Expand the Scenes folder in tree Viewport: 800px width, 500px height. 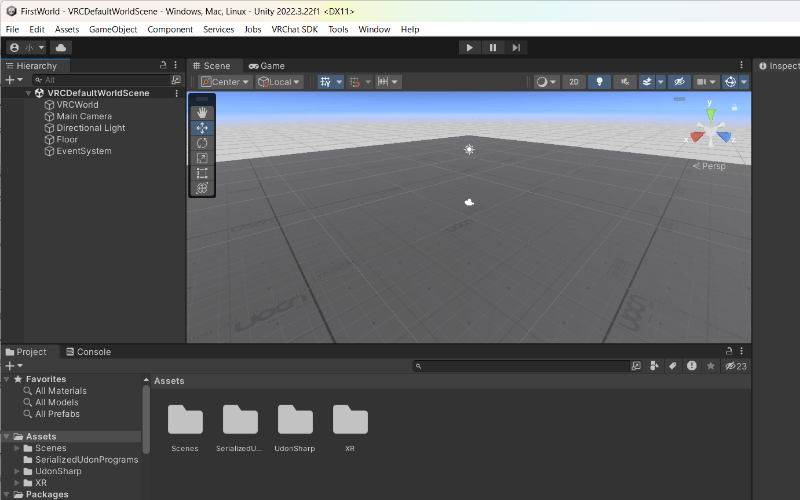click(17, 448)
